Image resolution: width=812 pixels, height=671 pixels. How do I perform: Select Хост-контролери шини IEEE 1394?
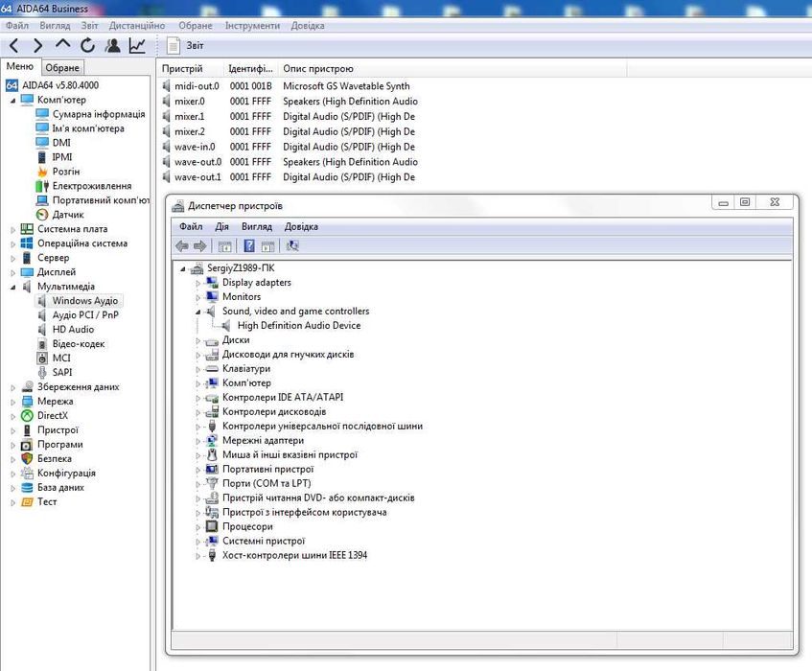[294, 556]
